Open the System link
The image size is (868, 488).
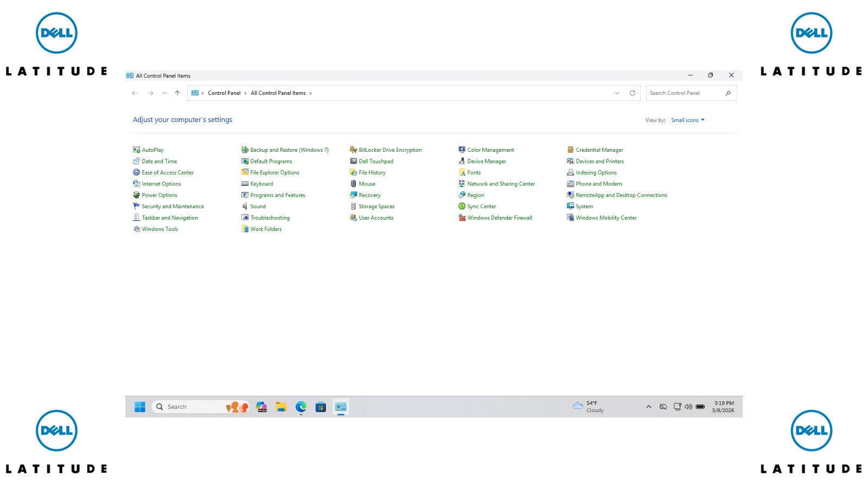click(584, 207)
